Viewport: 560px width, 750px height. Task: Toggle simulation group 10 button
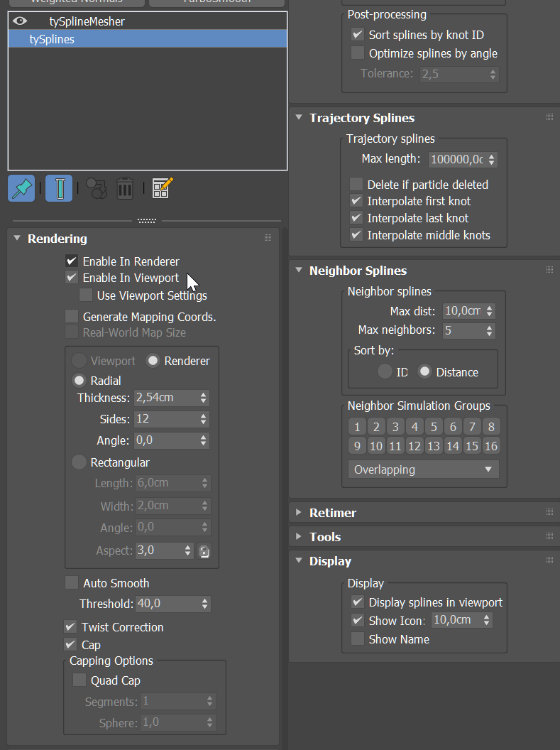coord(376,446)
